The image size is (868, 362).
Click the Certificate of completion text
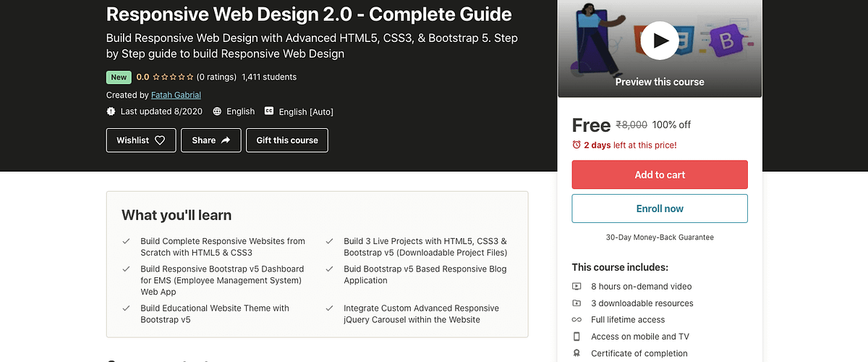pyautogui.click(x=639, y=353)
